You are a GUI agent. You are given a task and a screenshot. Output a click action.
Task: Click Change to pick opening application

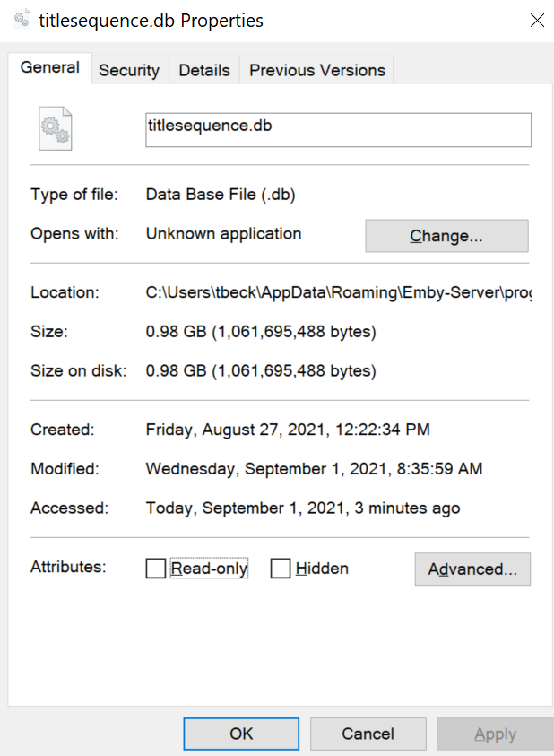tap(446, 236)
